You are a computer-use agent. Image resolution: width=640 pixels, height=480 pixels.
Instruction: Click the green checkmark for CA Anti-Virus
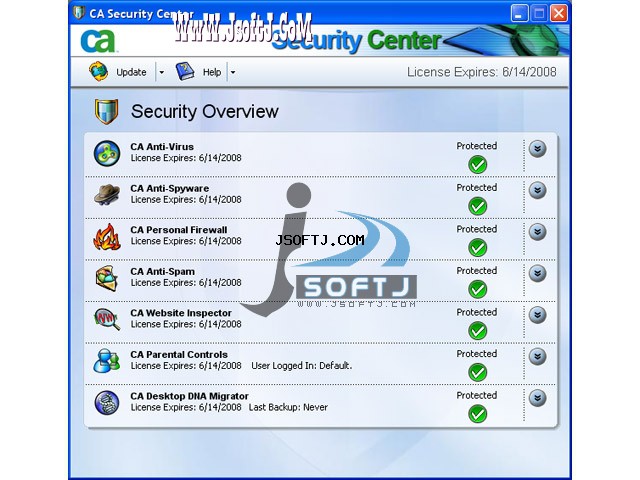point(477,165)
